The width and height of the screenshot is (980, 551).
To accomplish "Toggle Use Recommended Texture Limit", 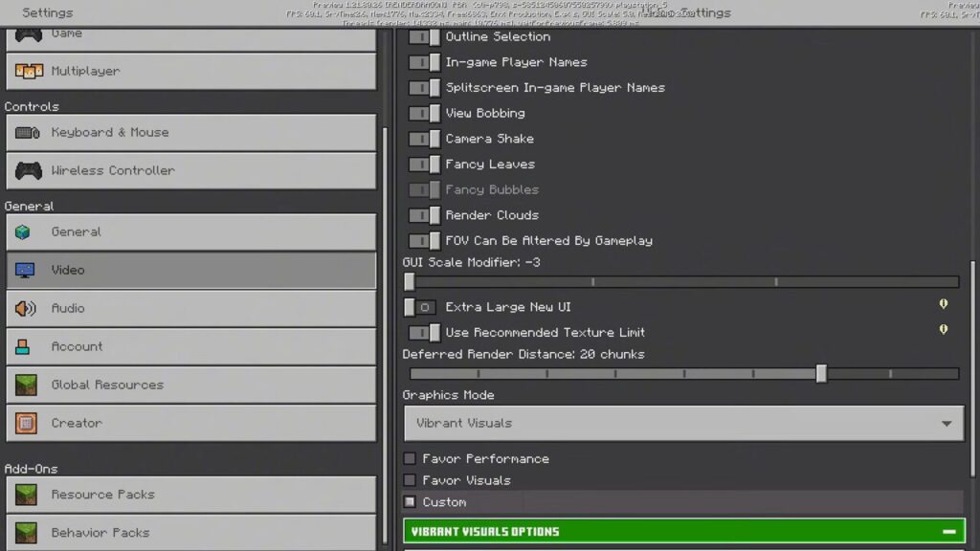I will [x=424, y=333].
